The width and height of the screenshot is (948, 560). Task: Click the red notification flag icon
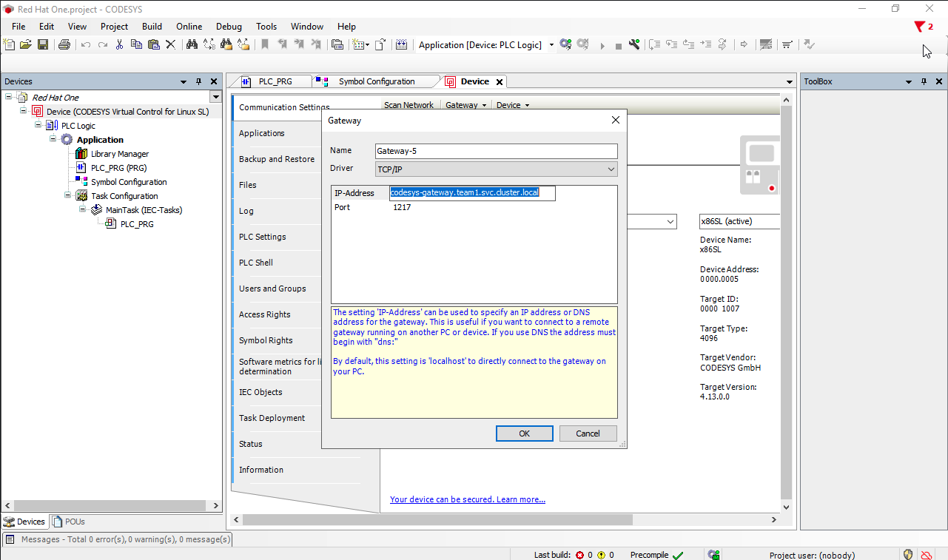point(919,27)
